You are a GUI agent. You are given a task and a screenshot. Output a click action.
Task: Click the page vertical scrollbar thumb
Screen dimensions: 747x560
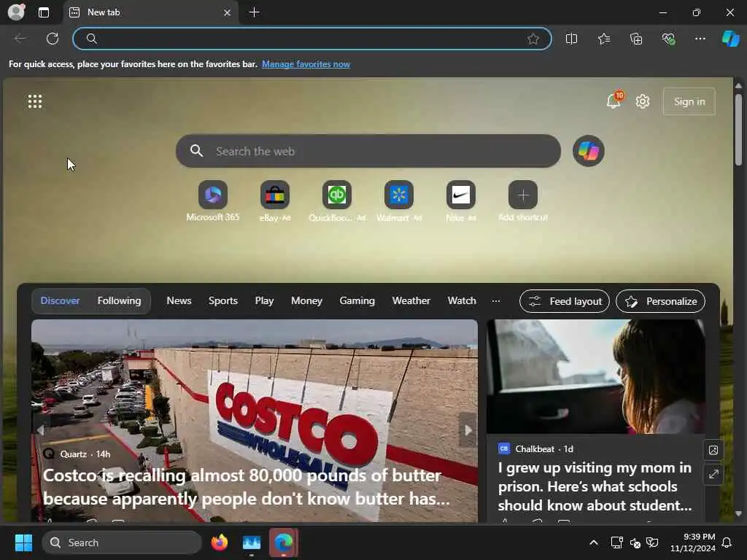pyautogui.click(x=738, y=130)
